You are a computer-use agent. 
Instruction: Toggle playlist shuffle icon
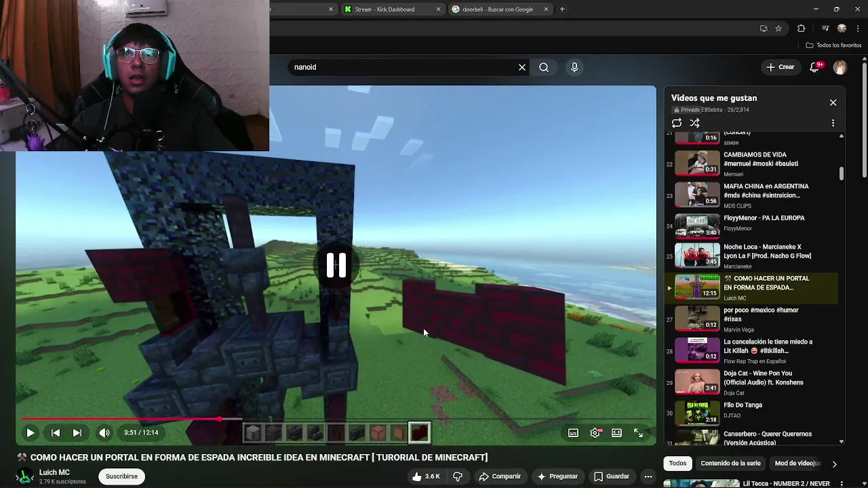(x=694, y=123)
